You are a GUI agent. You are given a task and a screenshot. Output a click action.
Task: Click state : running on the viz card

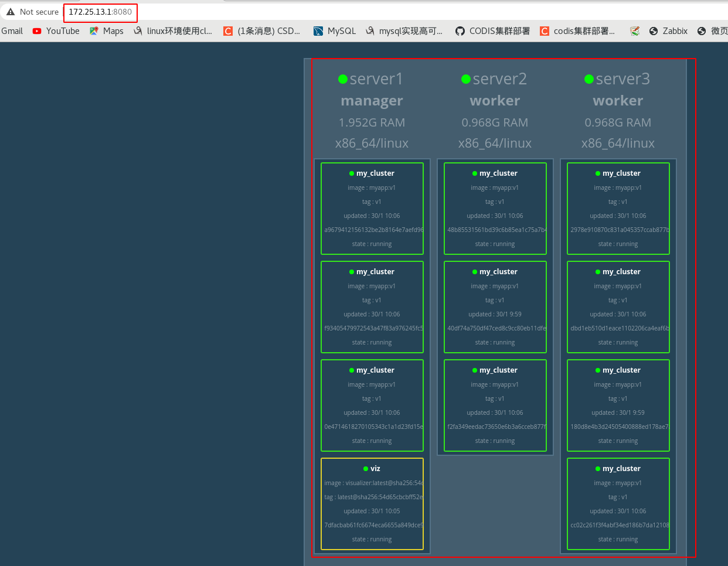click(372, 540)
